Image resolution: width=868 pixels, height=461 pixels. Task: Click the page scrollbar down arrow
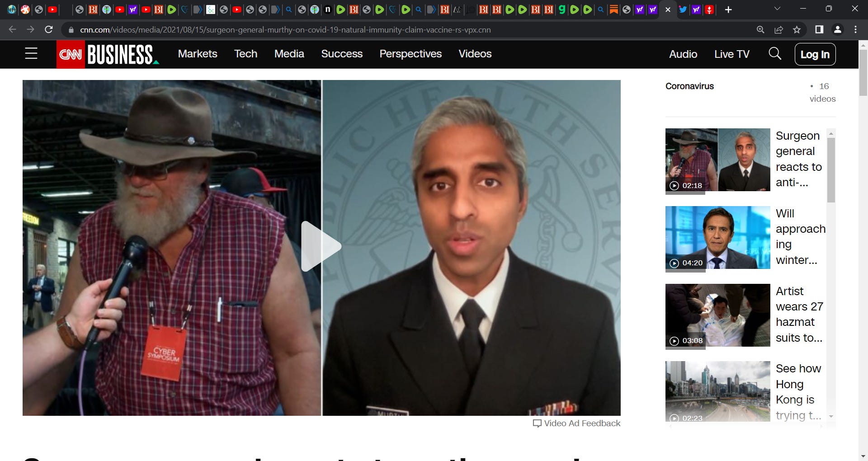click(x=863, y=456)
